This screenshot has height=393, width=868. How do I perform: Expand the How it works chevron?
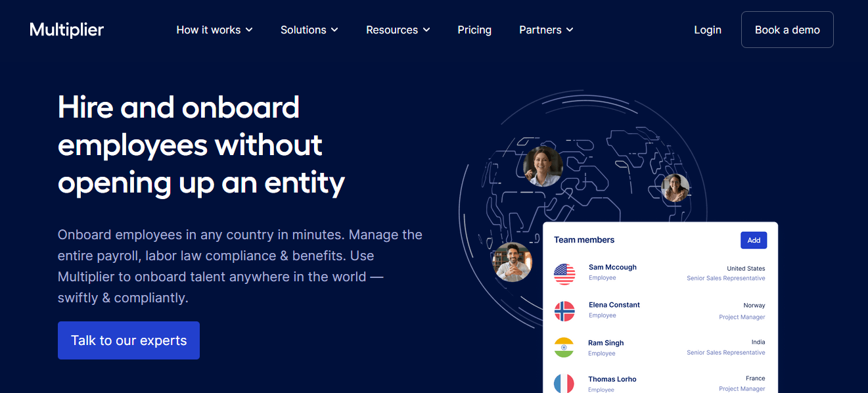[x=249, y=30]
